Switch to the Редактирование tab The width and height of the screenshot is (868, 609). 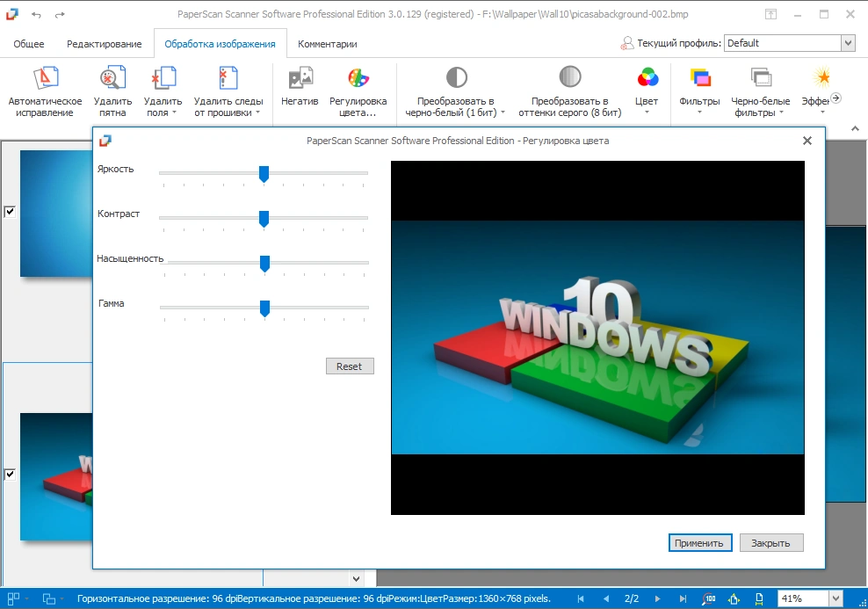pos(104,44)
